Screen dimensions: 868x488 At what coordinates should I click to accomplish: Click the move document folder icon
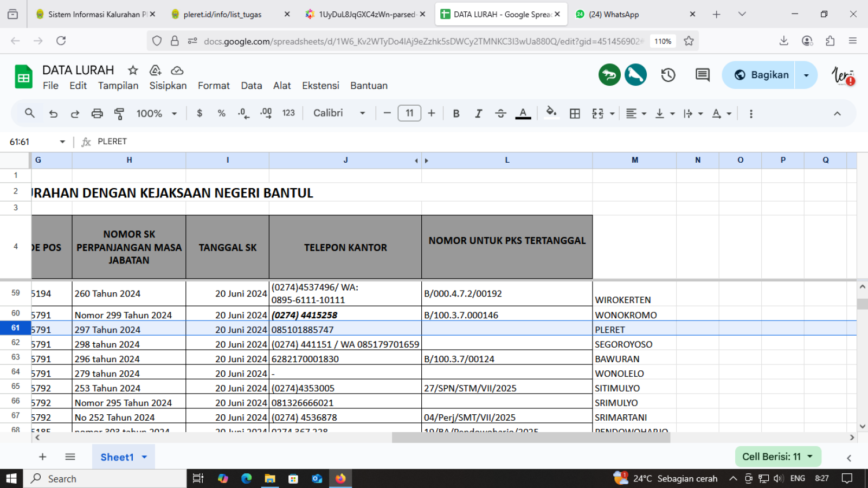(x=156, y=70)
